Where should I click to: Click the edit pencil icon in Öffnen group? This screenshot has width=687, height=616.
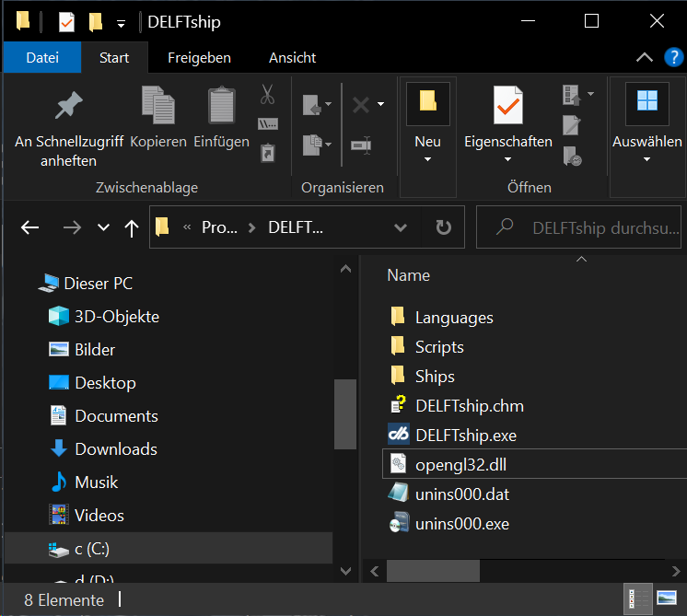pos(572,125)
